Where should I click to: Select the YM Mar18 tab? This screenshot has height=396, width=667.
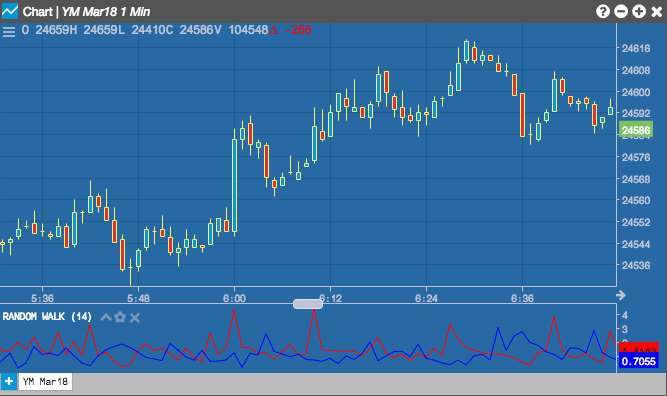pos(45,382)
